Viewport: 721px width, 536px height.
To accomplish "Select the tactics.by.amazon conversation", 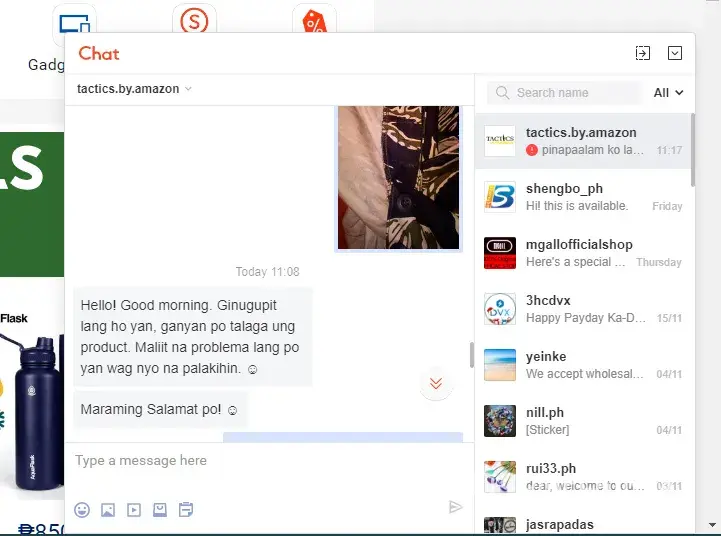I will (x=583, y=141).
